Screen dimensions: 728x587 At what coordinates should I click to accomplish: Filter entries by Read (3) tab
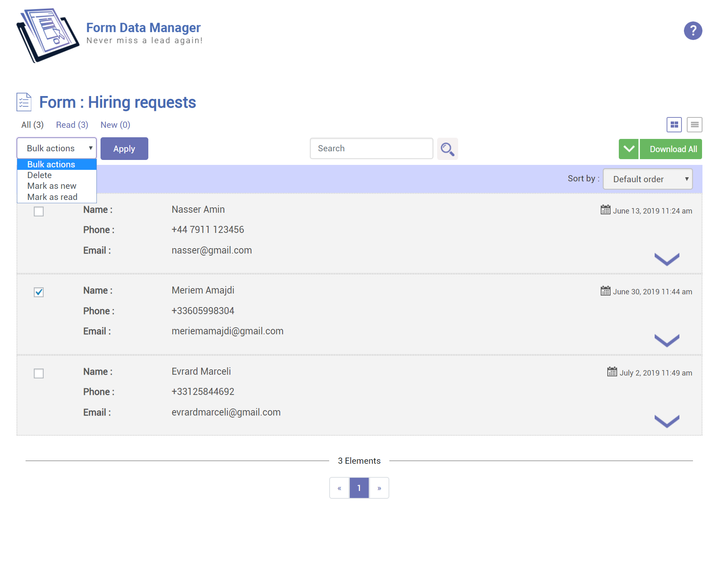tap(72, 125)
